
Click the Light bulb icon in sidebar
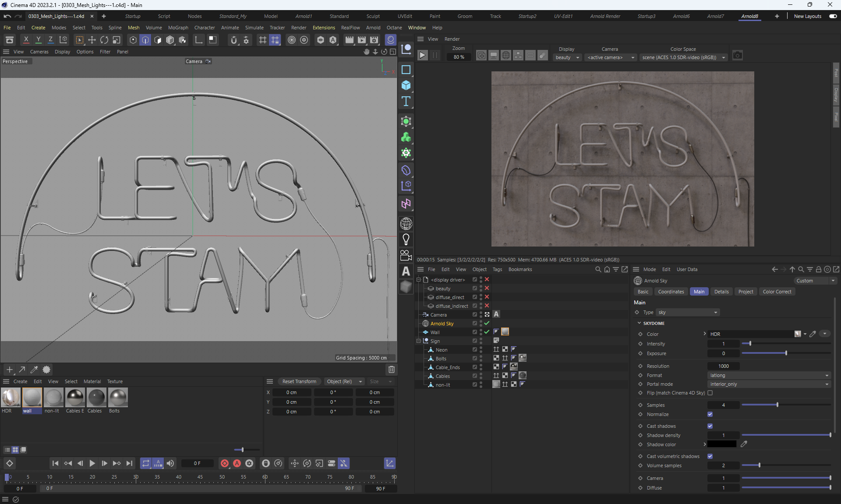[406, 239]
